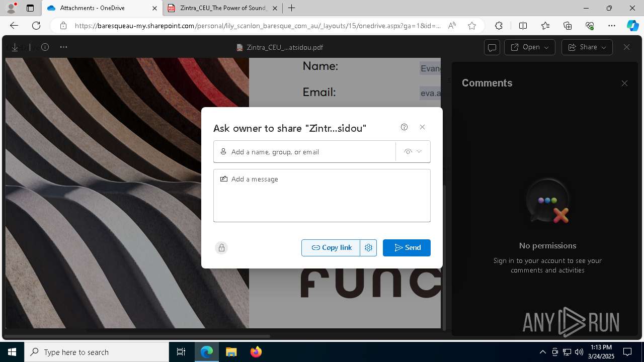The height and width of the screenshot is (362, 644).
Task: Open the Open dropdown button
Action: pyautogui.click(x=530, y=47)
